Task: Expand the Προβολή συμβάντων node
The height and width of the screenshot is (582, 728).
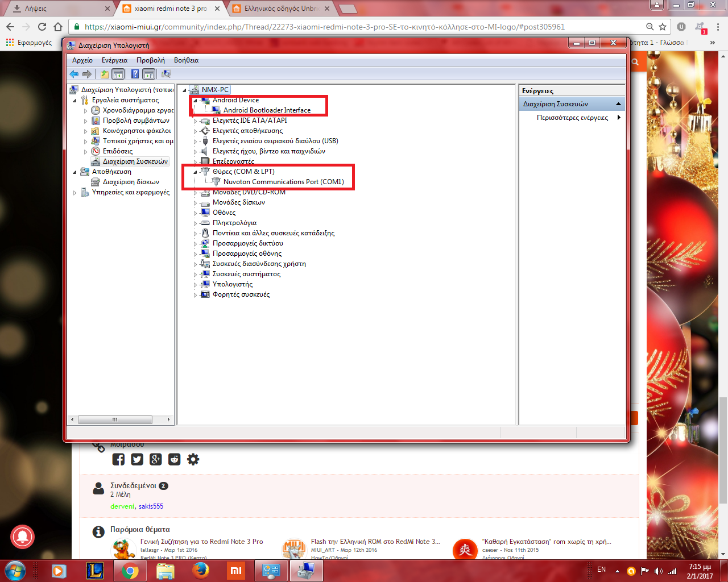Action: (86, 120)
